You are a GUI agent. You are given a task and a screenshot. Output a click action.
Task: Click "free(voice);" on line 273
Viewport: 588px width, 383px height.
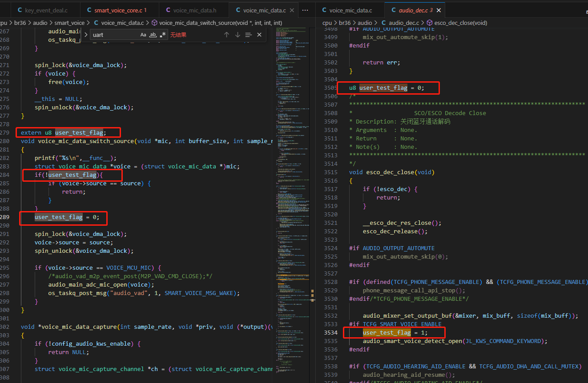coord(69,82)
